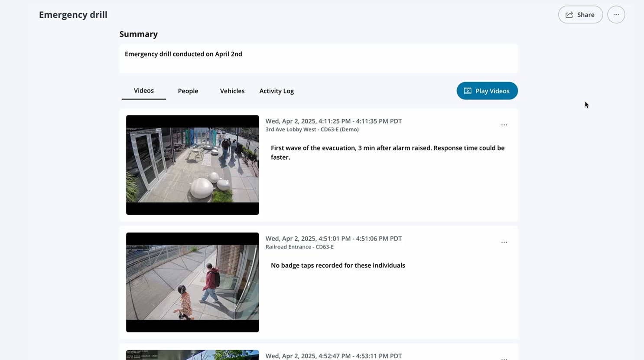
Task: Edit summary text about April 2nd drill
Action: pos(319,59)
